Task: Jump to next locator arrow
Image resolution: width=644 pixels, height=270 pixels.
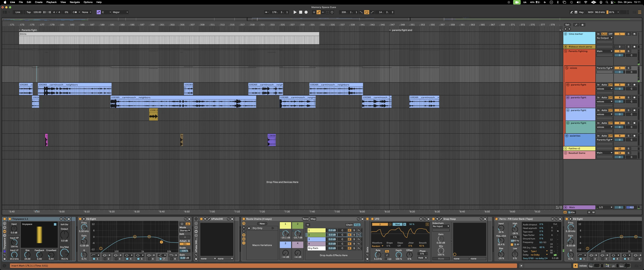Action: click(x=569, y=29)
